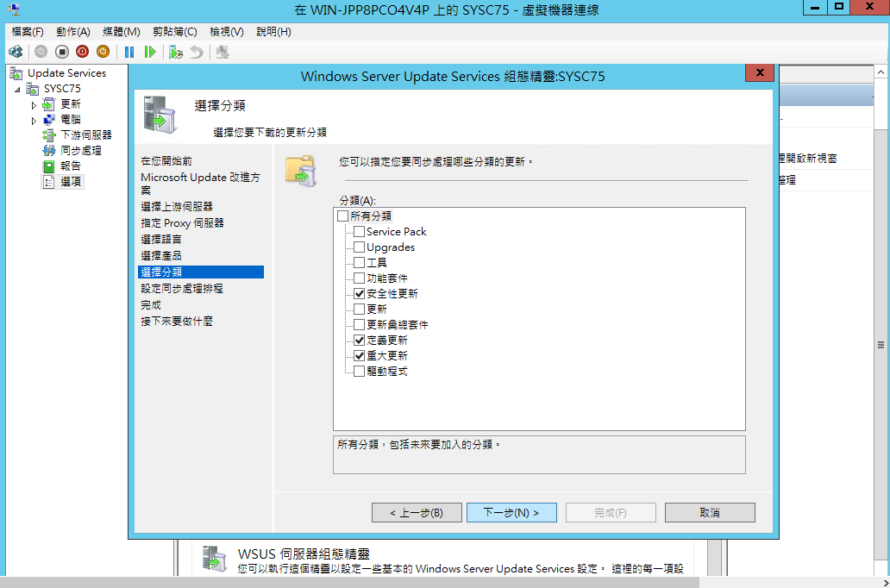The height and width of the screenshot is (588, 890).
Task: Check the Service Pack classification
Action: point(359,232)
